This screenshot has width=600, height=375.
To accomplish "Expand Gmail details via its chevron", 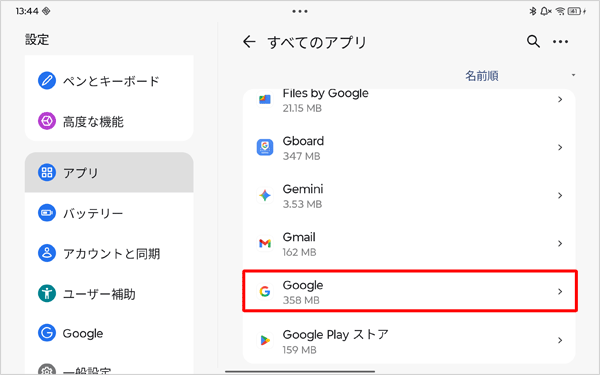I will click(560, 243).
